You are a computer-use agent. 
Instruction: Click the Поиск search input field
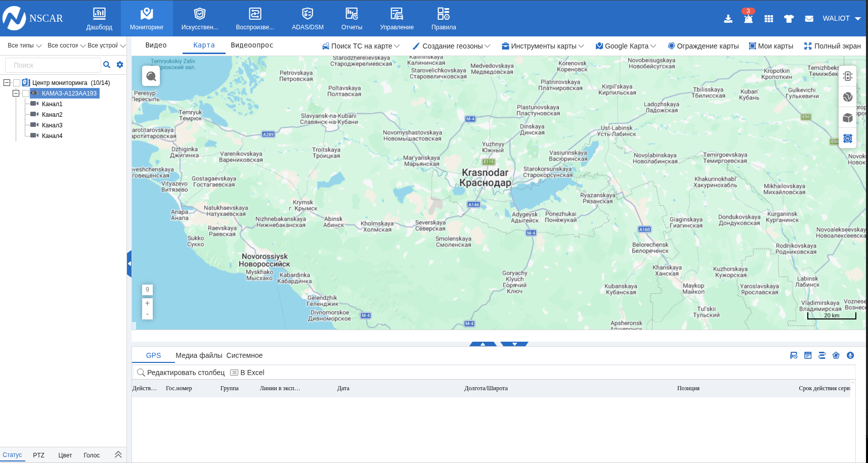[x=53, y=65]
